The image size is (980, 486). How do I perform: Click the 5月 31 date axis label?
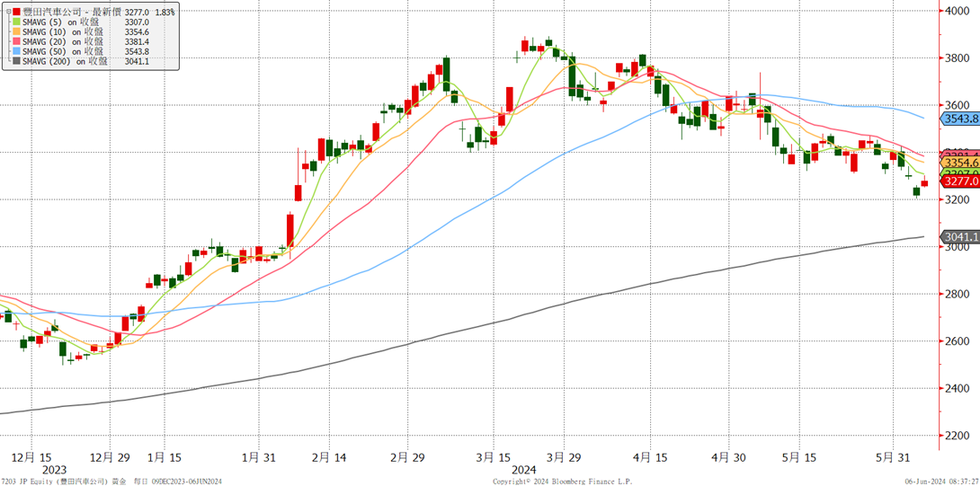893,457
